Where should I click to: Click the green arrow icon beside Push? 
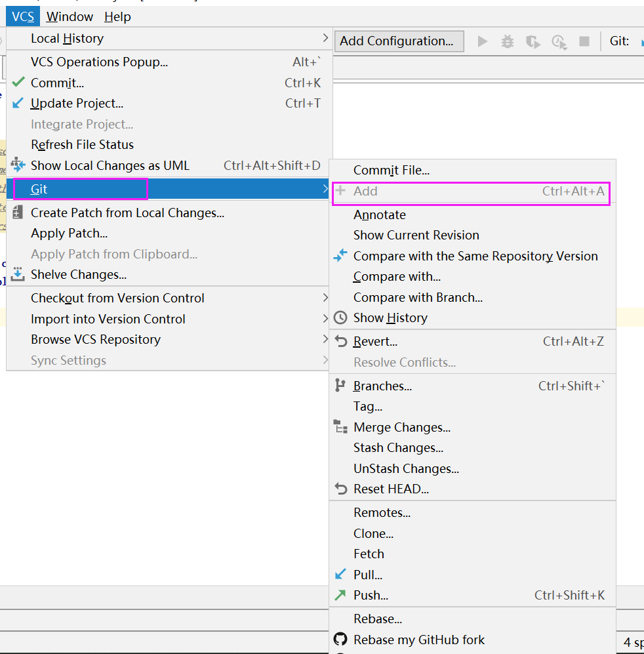tap(340, 595)
